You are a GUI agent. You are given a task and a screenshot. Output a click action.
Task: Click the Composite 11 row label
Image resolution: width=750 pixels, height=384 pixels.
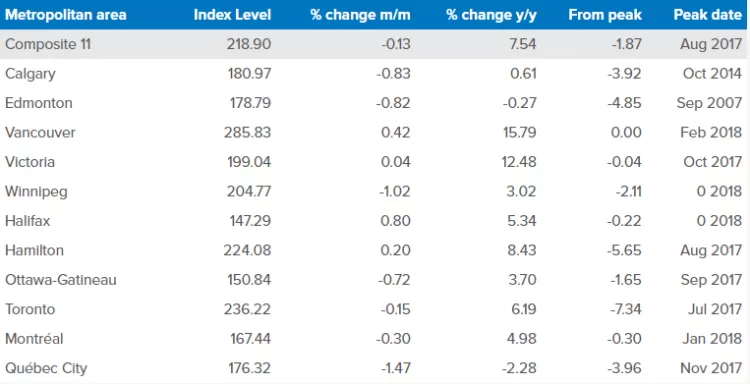48,44
